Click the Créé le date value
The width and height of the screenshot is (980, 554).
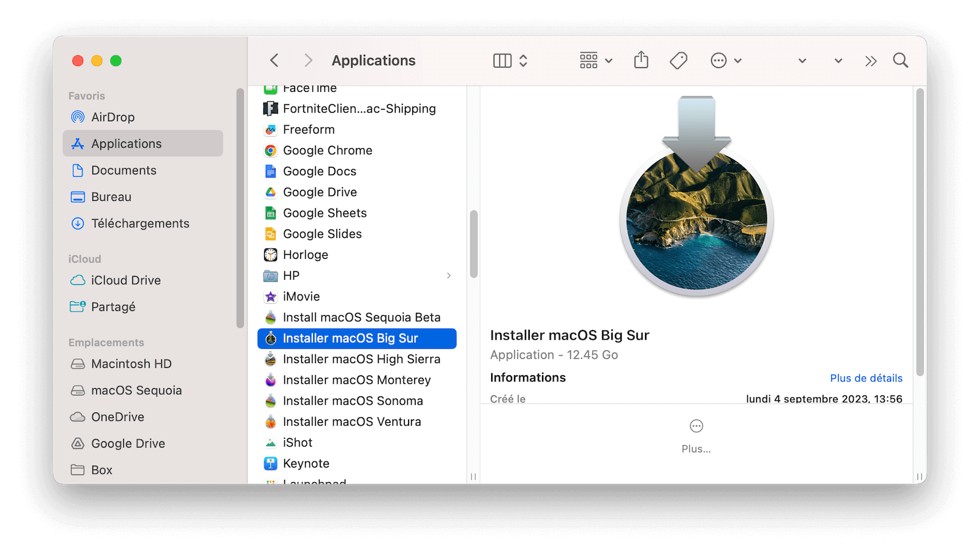pyautogui.click(x=824, y=399)
